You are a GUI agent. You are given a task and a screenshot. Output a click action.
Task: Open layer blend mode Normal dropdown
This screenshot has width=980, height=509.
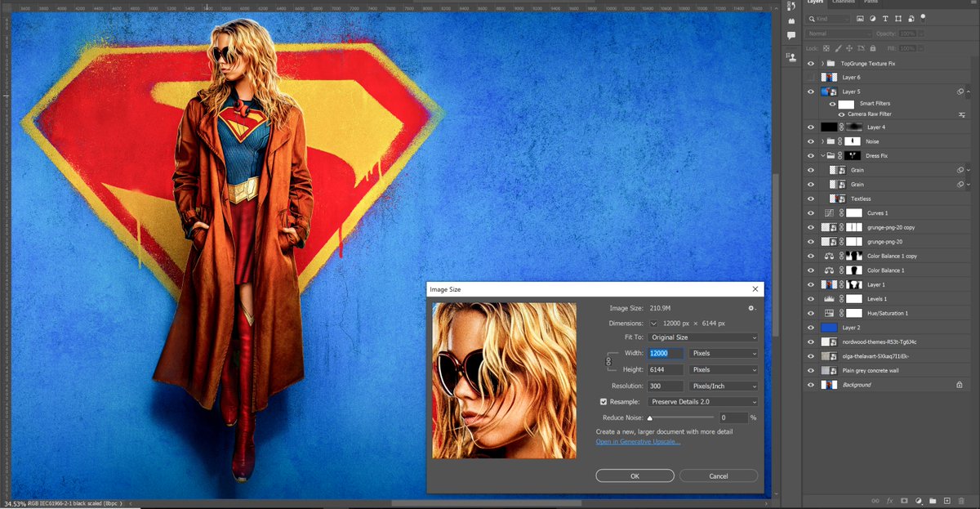839,33
